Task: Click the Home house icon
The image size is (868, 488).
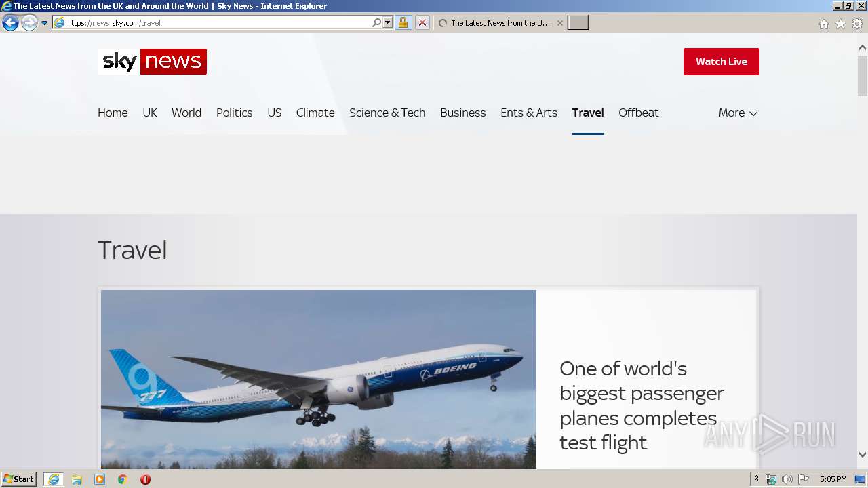Action: [823, 24]
